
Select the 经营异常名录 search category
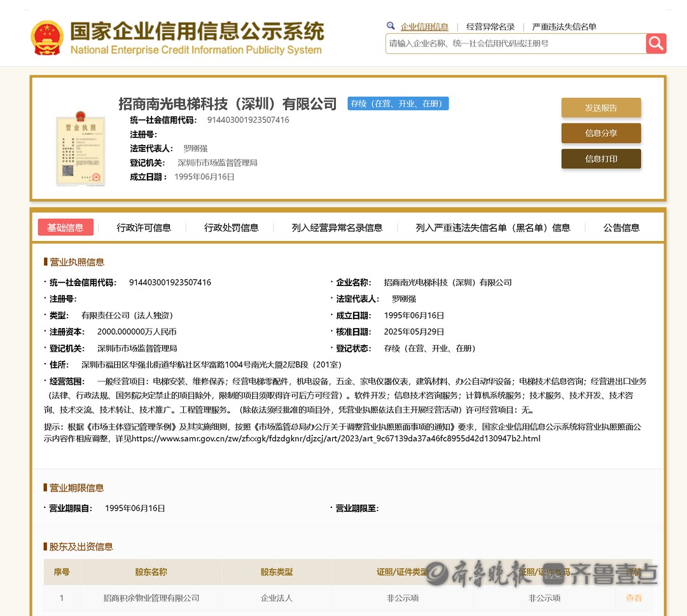coord(490,27)
